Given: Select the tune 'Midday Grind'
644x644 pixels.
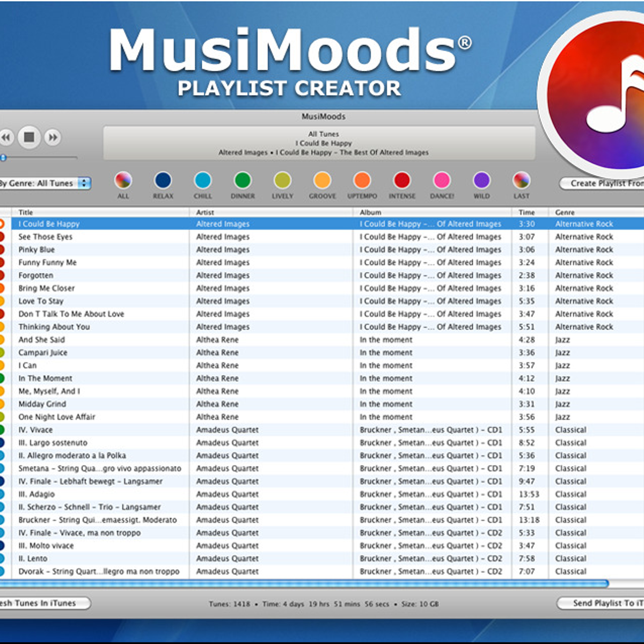Looking at the screenshot, I should [322, 404].
